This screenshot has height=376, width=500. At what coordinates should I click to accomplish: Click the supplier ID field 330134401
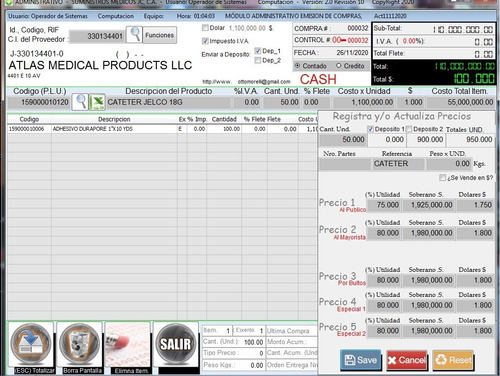tap(97, 36)
